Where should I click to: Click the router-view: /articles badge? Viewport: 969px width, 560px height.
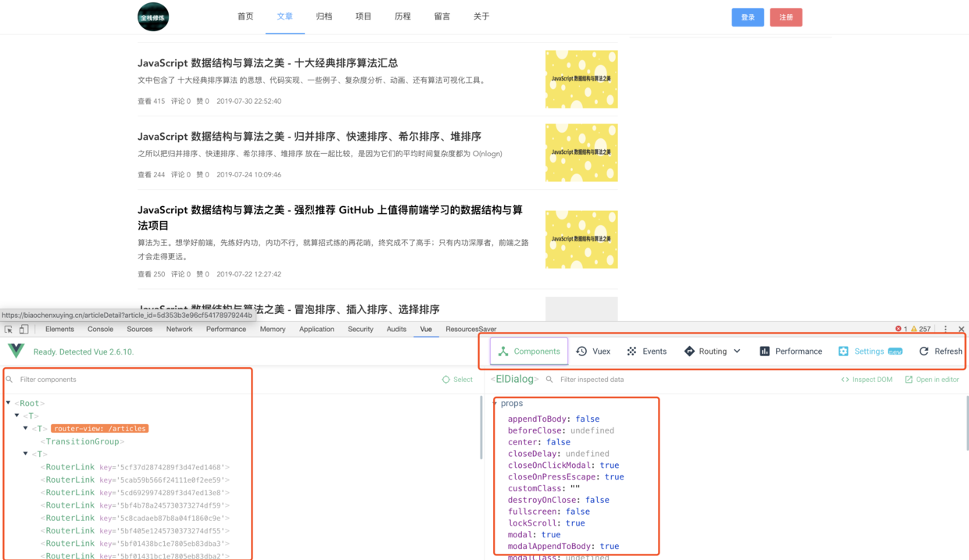[100, 428]
